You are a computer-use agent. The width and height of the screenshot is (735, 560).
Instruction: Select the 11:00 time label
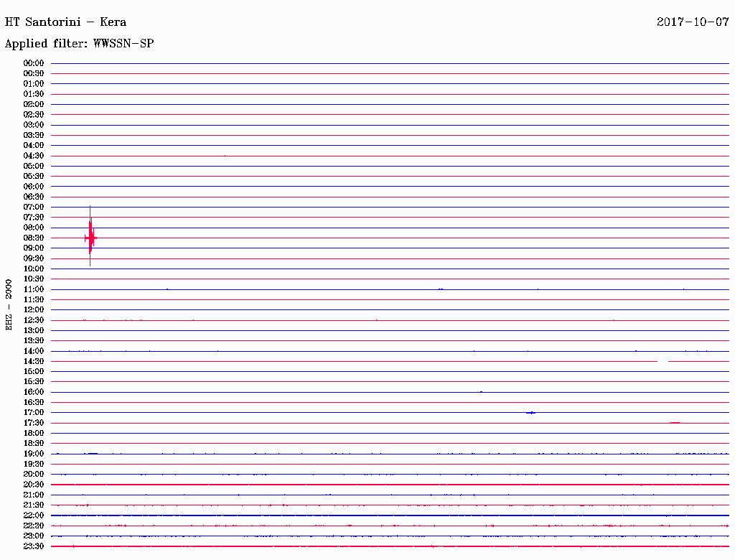(34, 289)
